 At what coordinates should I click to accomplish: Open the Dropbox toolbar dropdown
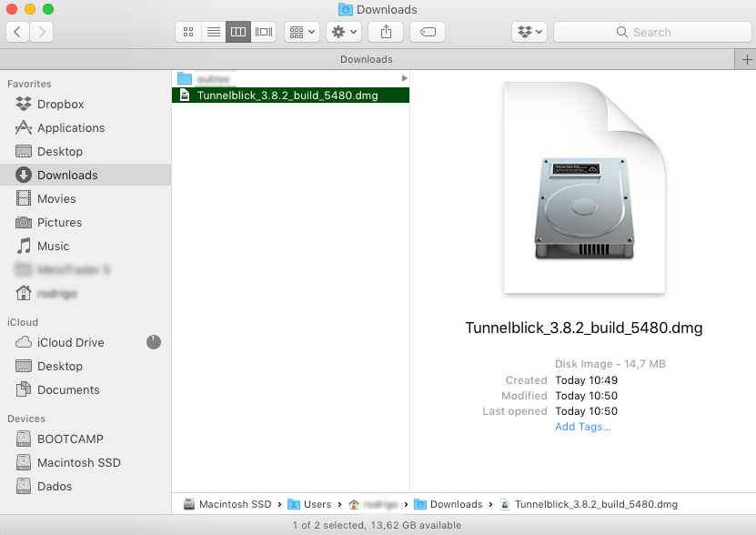pos(529,32)
